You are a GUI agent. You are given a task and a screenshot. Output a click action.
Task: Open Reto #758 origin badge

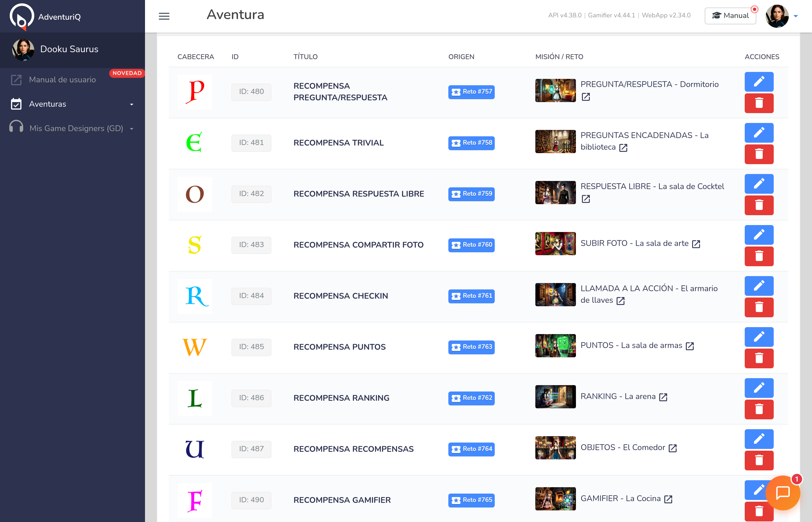471,143
